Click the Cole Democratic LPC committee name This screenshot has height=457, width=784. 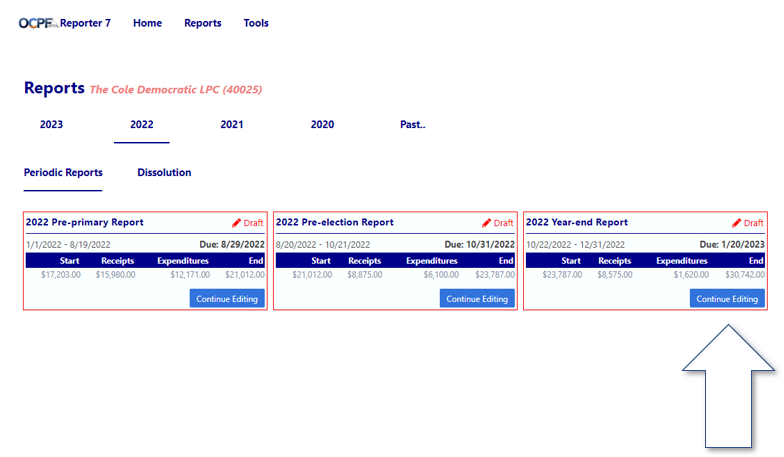[x=176, y=90]
